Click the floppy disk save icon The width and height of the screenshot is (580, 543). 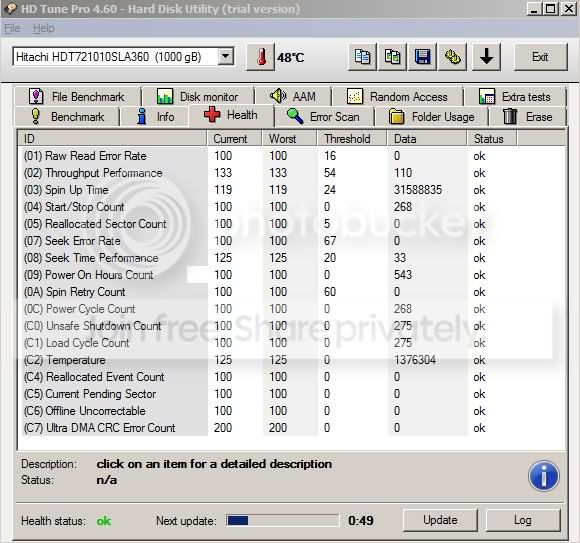[x=422, y=57]
